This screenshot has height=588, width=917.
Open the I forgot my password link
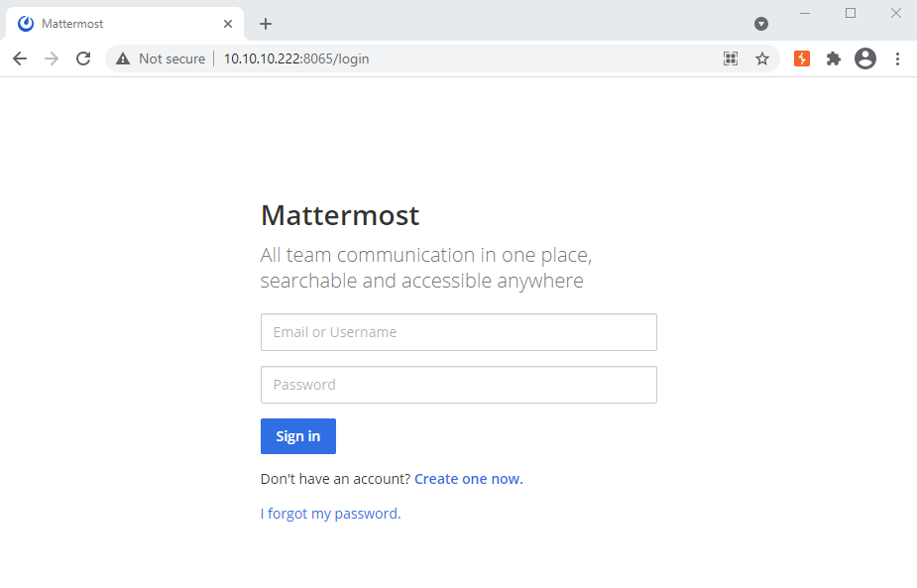tap(328, 514)
